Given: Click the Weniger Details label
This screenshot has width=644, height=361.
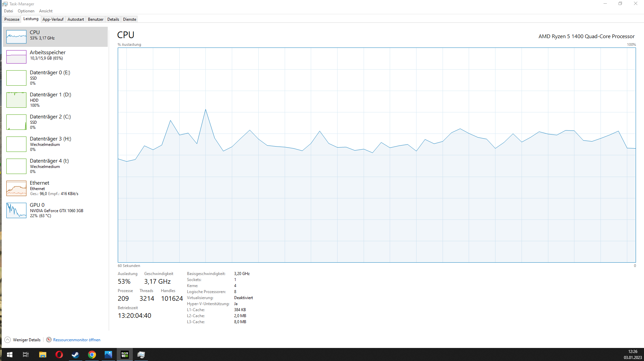Looking at the screenshot, I should tap(27, 340).
